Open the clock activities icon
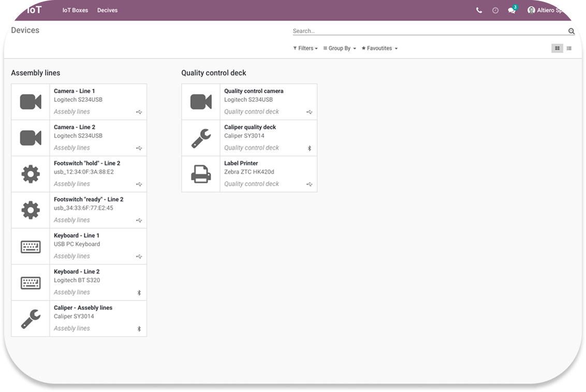This screenshot has width=586, height=392. pyautogui.click(x=495, y=10)
